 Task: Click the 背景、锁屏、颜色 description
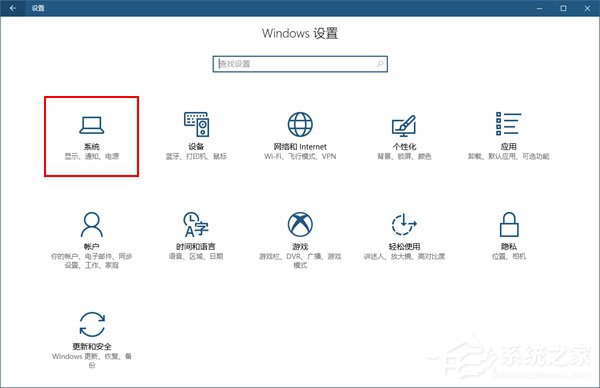pos(404,156)
